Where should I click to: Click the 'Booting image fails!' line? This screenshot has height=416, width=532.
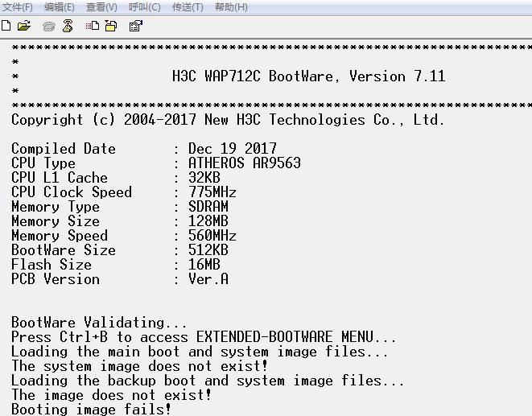tap(91, 410)
